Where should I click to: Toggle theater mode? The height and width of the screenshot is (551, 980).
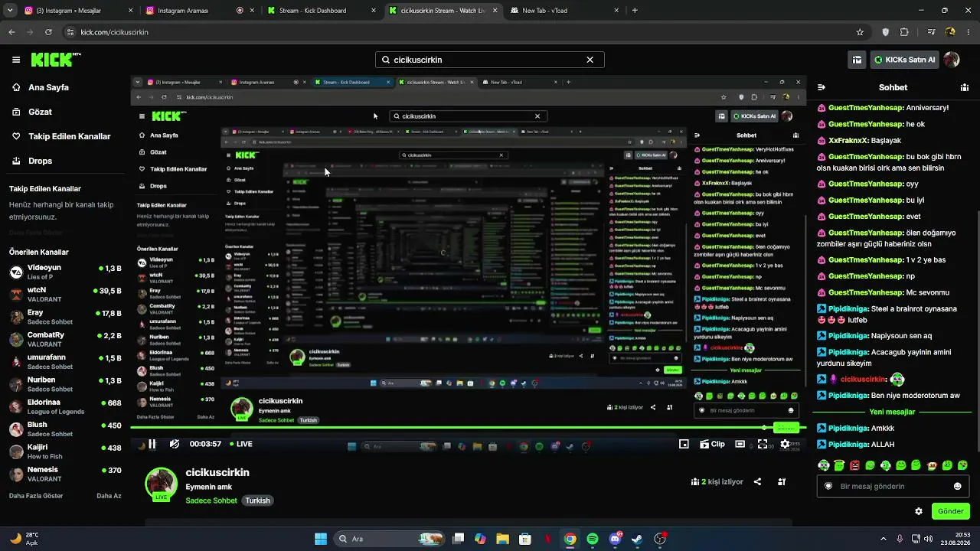[740, 444]
